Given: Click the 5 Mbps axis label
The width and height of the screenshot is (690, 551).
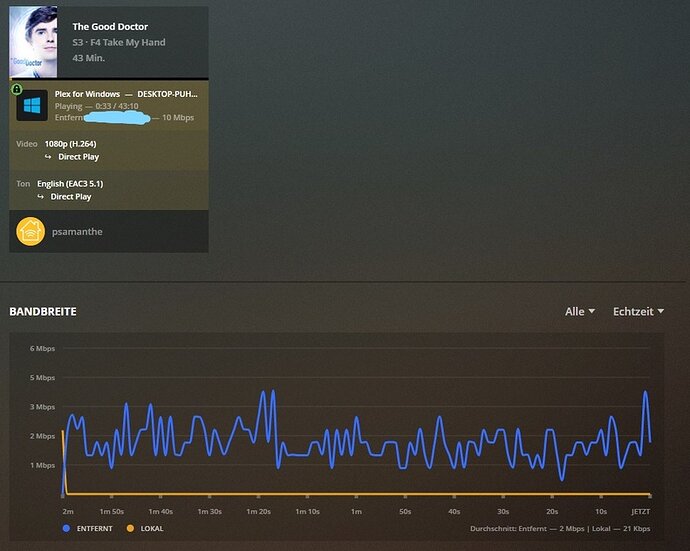Looking at the screenshot, I should (x=42, y=378).
